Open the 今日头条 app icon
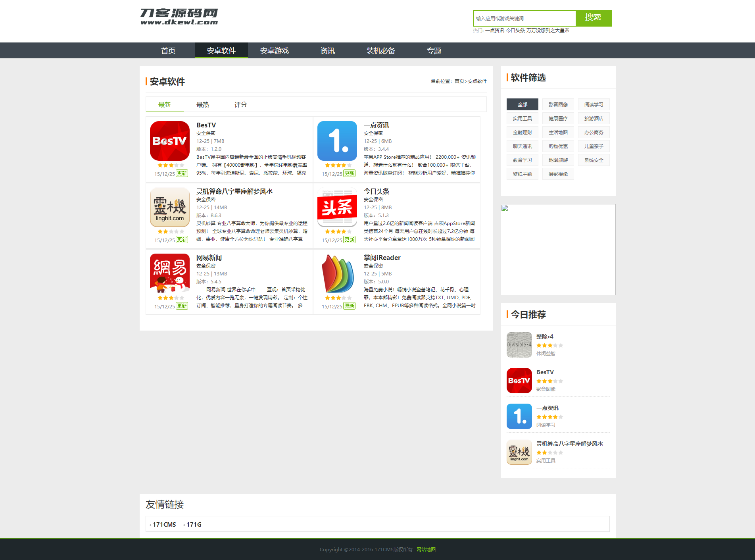The width and height of the screenshot is (755, 560). click(x=337, y=207)
